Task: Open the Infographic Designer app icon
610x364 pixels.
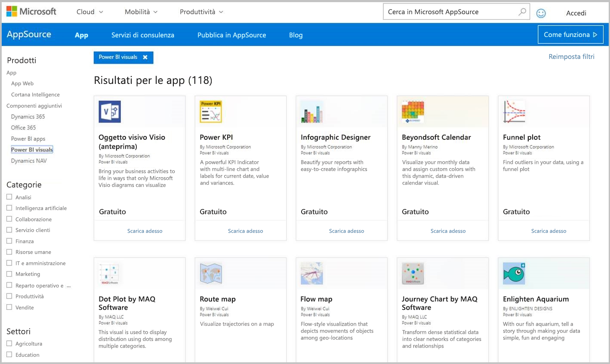Action: coord(312,112)
